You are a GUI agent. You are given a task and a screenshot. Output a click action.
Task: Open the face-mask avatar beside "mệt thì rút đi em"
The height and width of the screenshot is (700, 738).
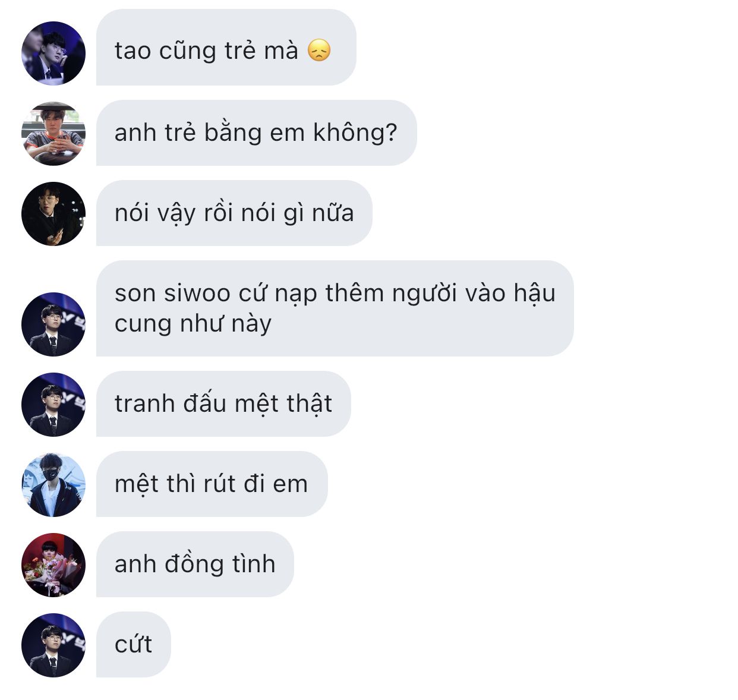[53, 484]
